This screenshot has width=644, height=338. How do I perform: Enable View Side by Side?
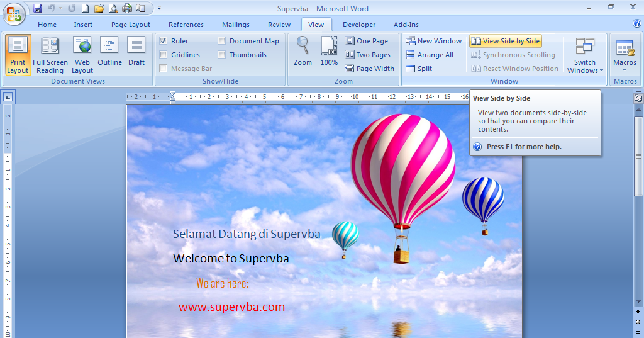click(506, 41)
